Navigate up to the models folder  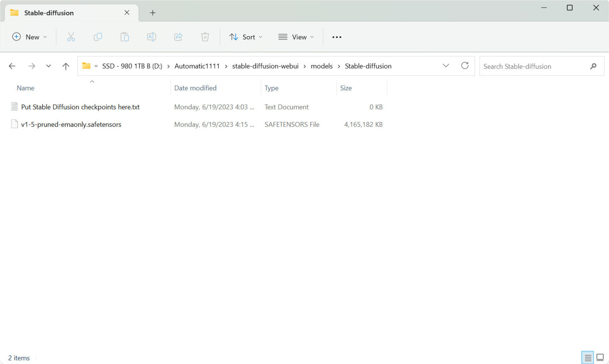65,66
